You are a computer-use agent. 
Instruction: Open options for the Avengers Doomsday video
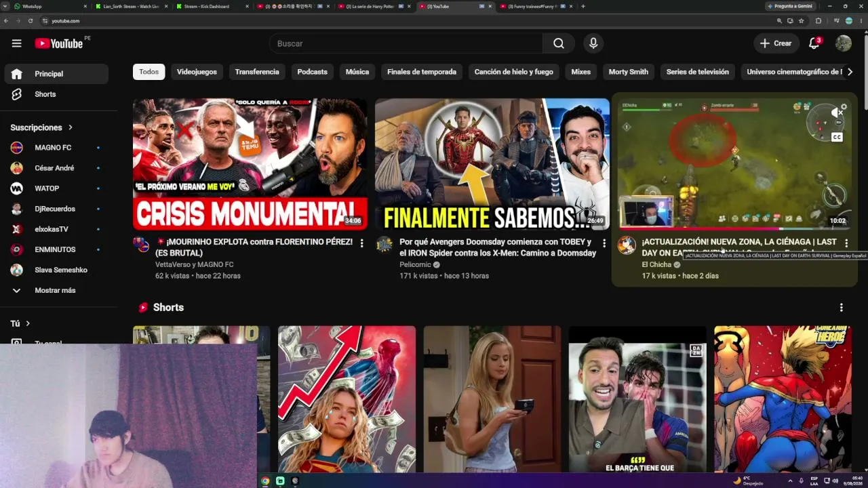click(604, 243)
